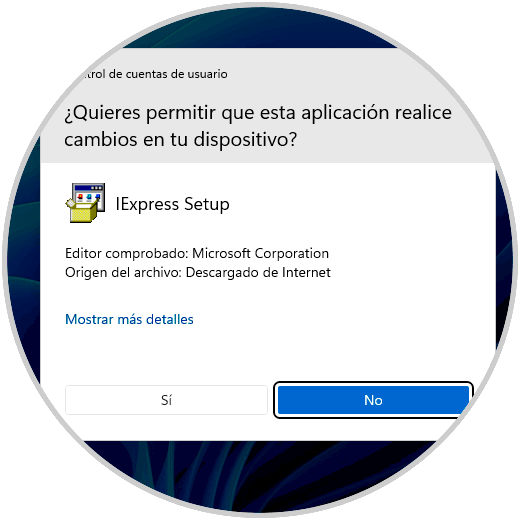Click the yellow box in installer icon
Screen dimensions: 520x520
click(82, 212)
